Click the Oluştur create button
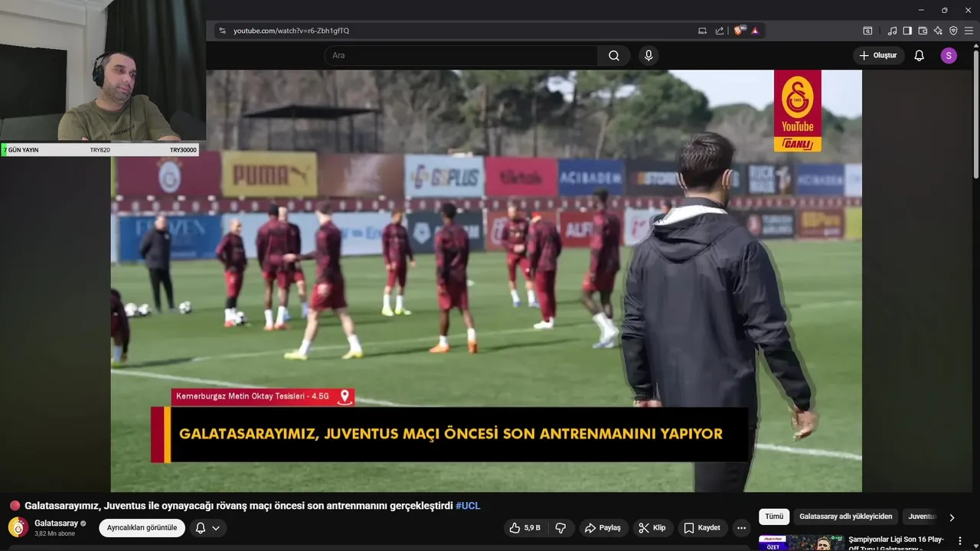Image resolution: width=980 pixels, height=551 pixels. [x=878, y=56]
